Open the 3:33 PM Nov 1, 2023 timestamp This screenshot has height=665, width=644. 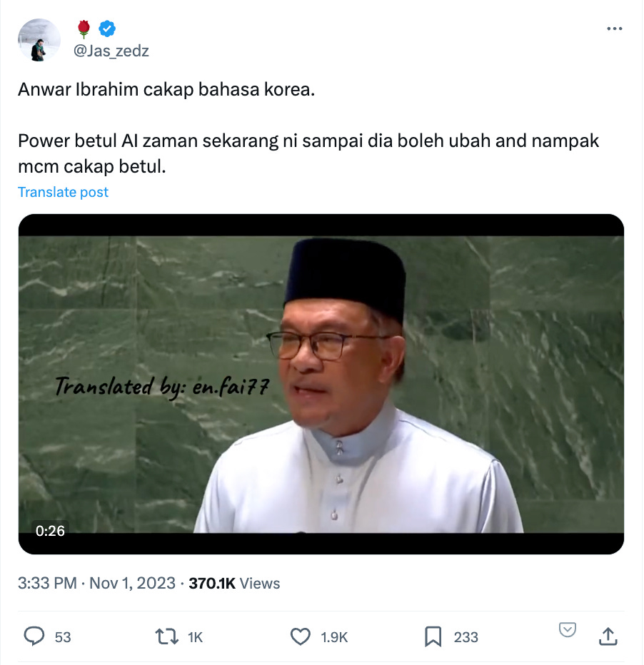96,583
